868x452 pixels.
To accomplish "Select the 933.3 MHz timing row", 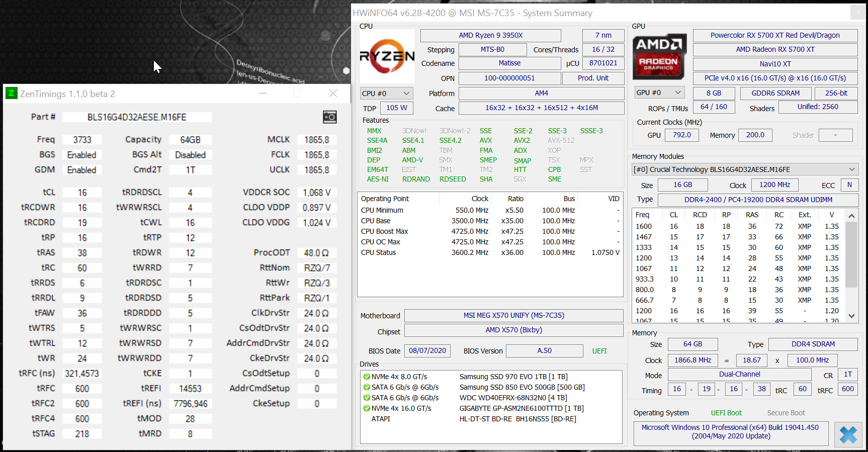I will click(x=739, y=279).
